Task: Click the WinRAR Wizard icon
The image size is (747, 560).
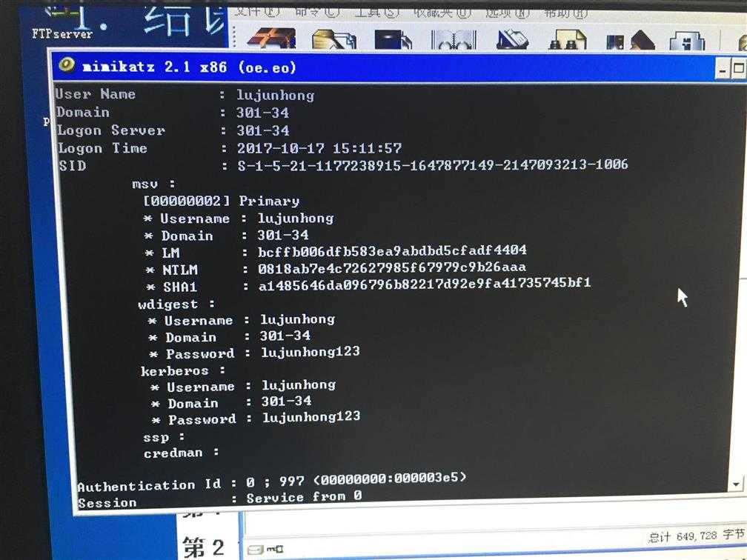Action: [x=630, y=41]
